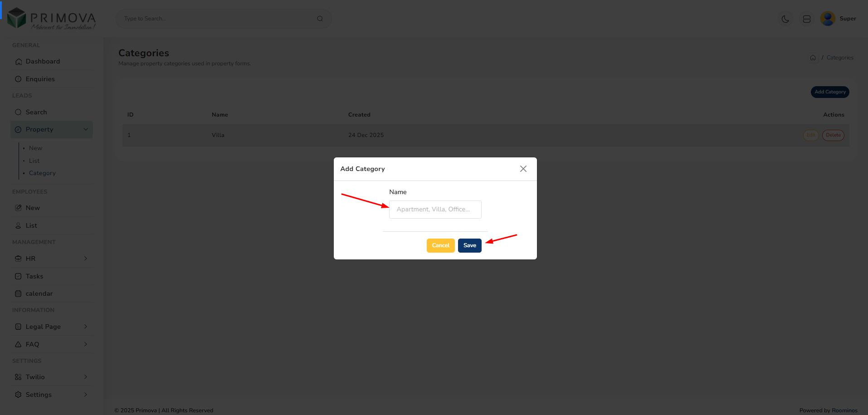868x415 pixels.
Task: Toggle dark mode with the moon icon
Action: pyautogui.click(x=785, y=19)
